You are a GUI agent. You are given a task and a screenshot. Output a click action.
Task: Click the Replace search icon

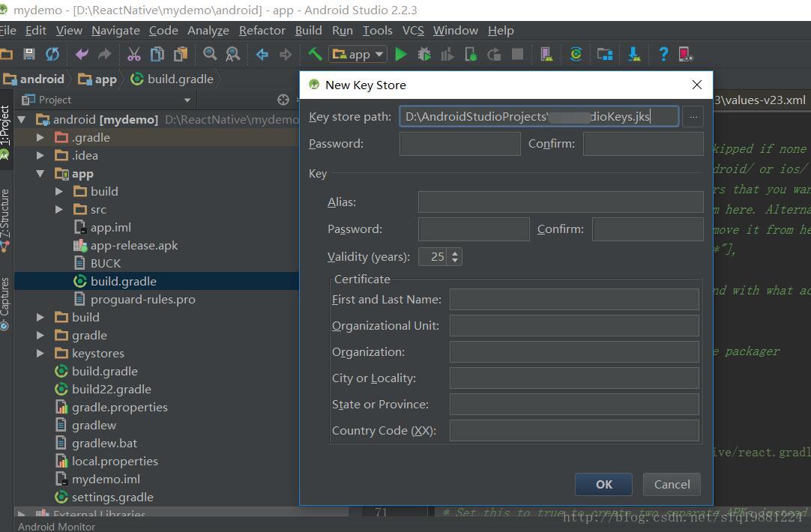coord(233,54)
